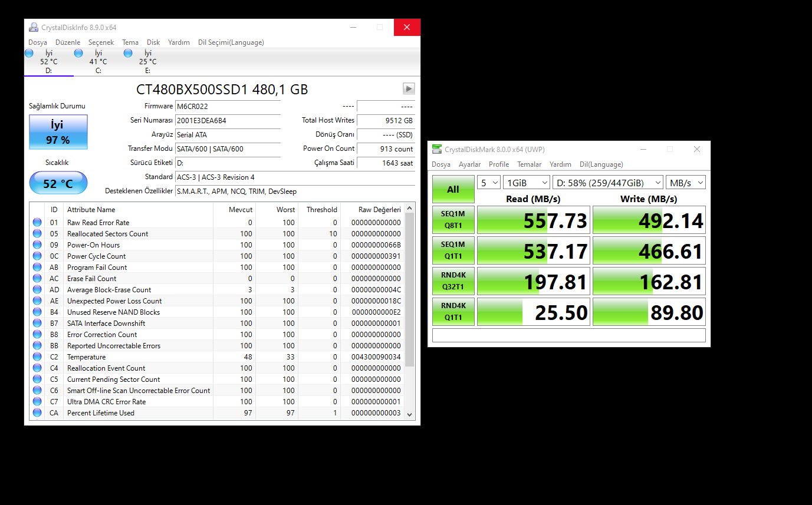812x505 pixels.
Task: Click the SEQ1M Q8T1 write result 492.14
Action: point(649,220)
